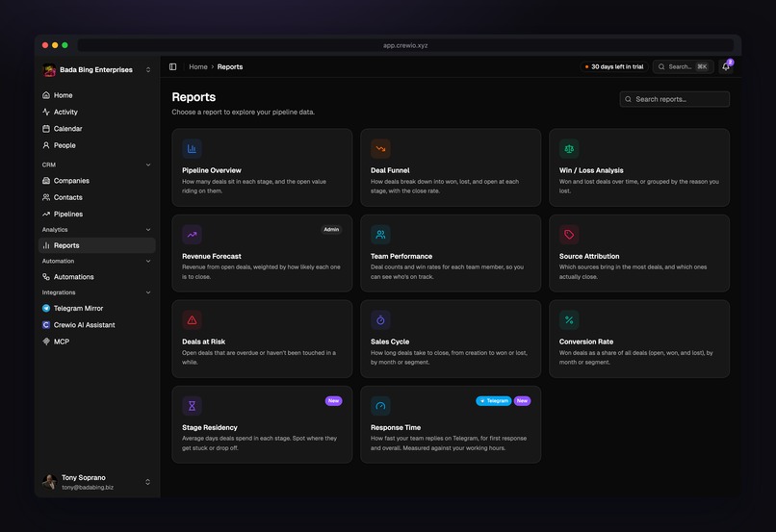Click the Deal Funnel trending-down icon
776x532 pixels.
click(x=380, y=149)
